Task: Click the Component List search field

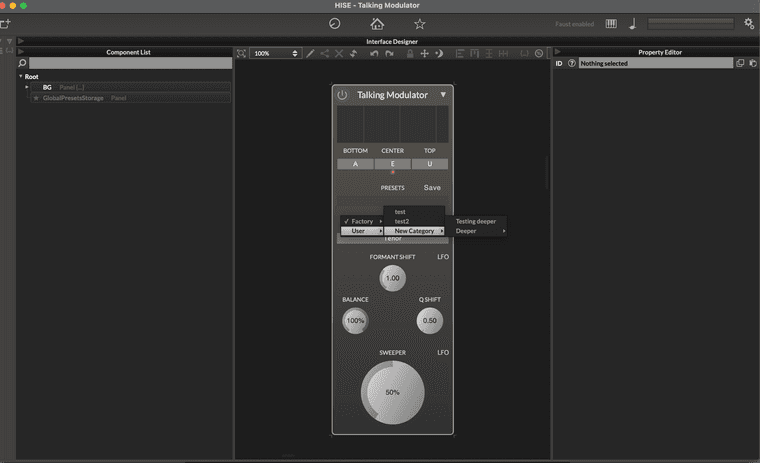Action: [130, 63]
